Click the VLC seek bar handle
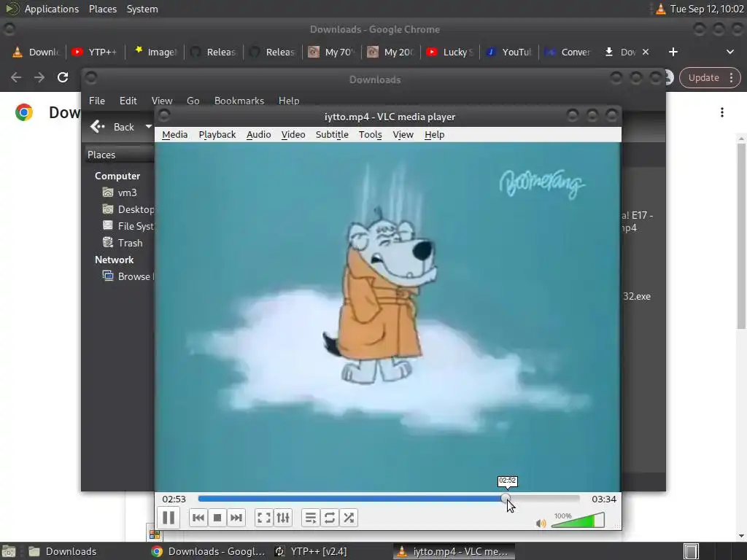The image size is (747, 560). [506, 499]
